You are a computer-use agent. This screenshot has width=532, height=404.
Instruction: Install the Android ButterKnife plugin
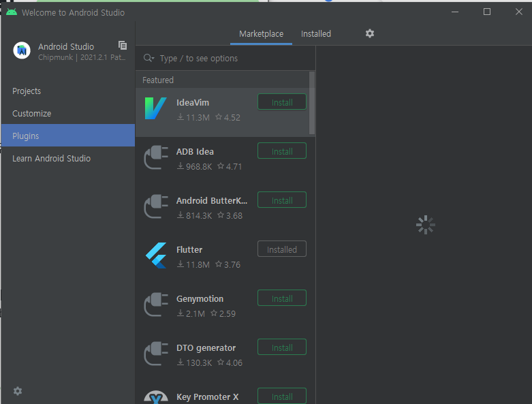[282, 200]
